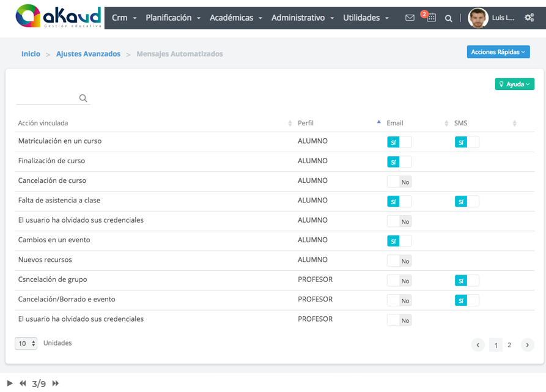The width and height of the screenshot is (546, 392).
Task: Click the Akaud logo
Action: pyautogui.click(x=59, y=16)
